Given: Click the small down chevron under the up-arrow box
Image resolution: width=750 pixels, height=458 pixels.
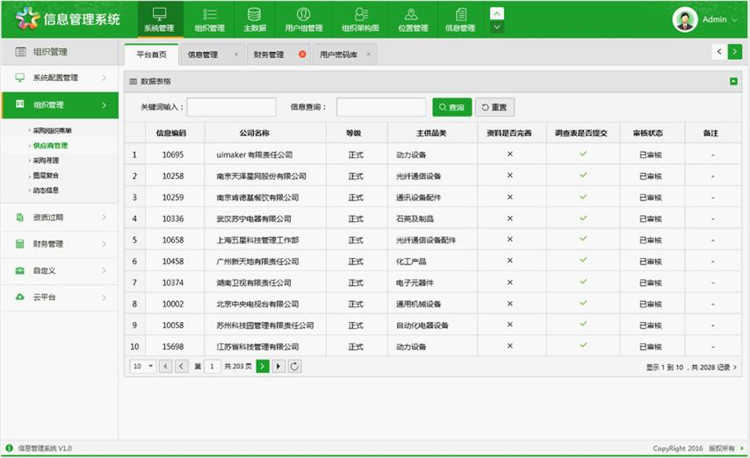Looking at the screenshot, I should [x=497, y=27].
